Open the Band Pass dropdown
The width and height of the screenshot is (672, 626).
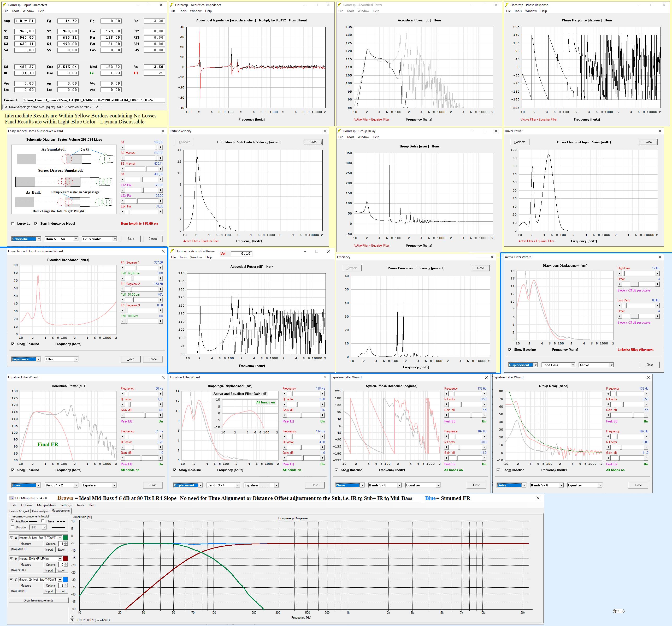558,365
